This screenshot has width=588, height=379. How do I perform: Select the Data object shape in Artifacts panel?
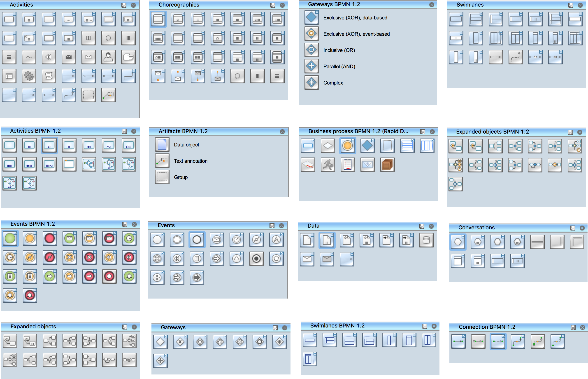pyautogui.click(x=162, y=144)
